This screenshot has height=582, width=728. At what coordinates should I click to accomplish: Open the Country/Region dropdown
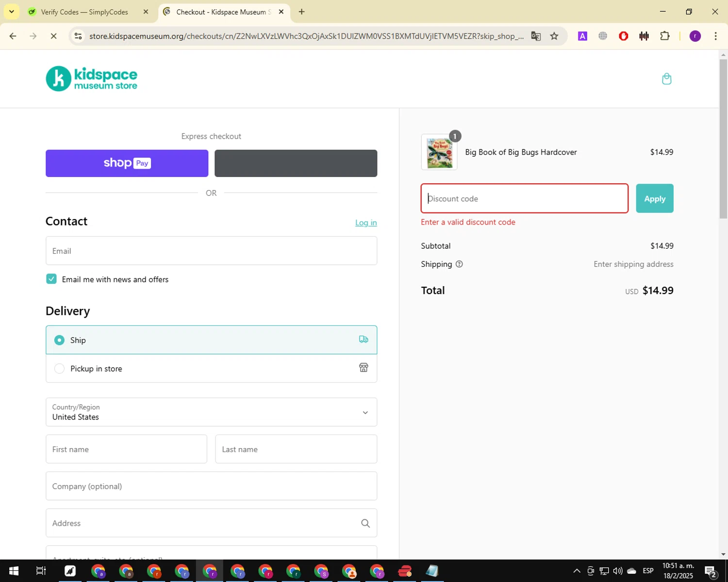click(x=211, y=412)
